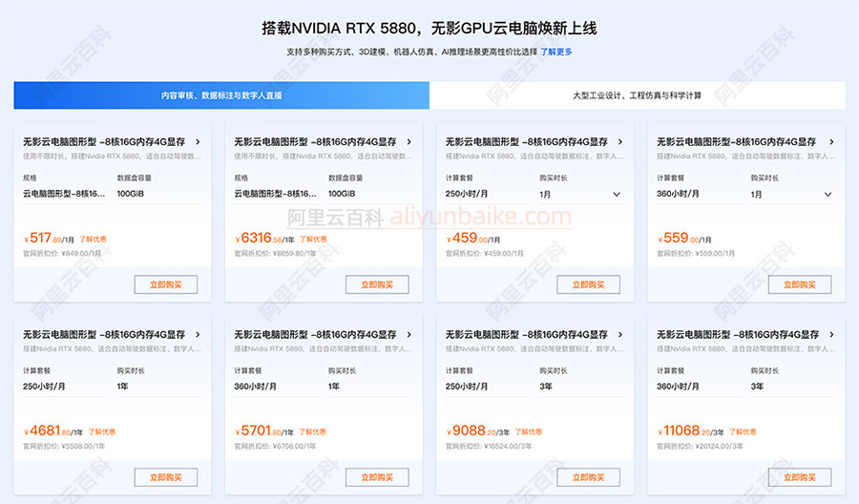Open 了解优惠 beside the ¥9088.20 price
The height and width of the screenshot is (504, 859).
(x=528, y=432)
